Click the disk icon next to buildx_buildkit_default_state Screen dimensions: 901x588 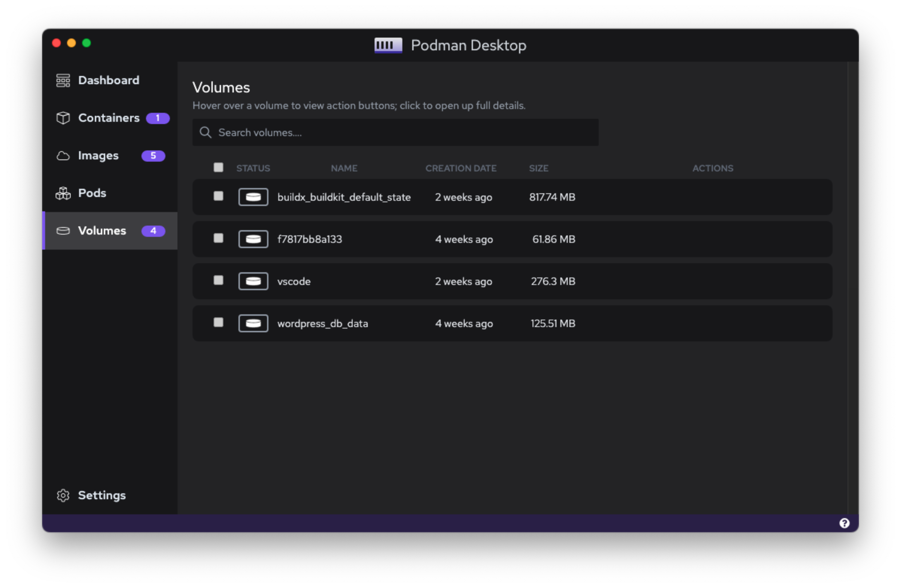point(253,197)
